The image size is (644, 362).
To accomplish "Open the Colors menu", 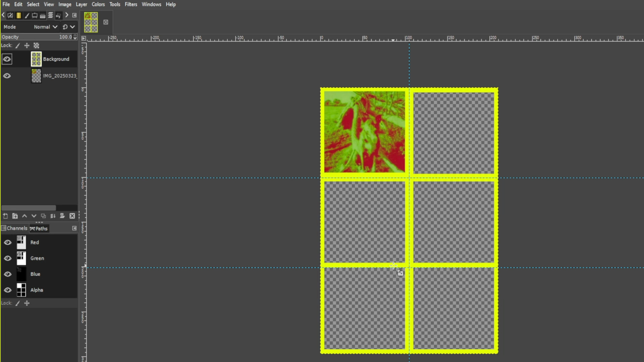I will pos(98,4).
